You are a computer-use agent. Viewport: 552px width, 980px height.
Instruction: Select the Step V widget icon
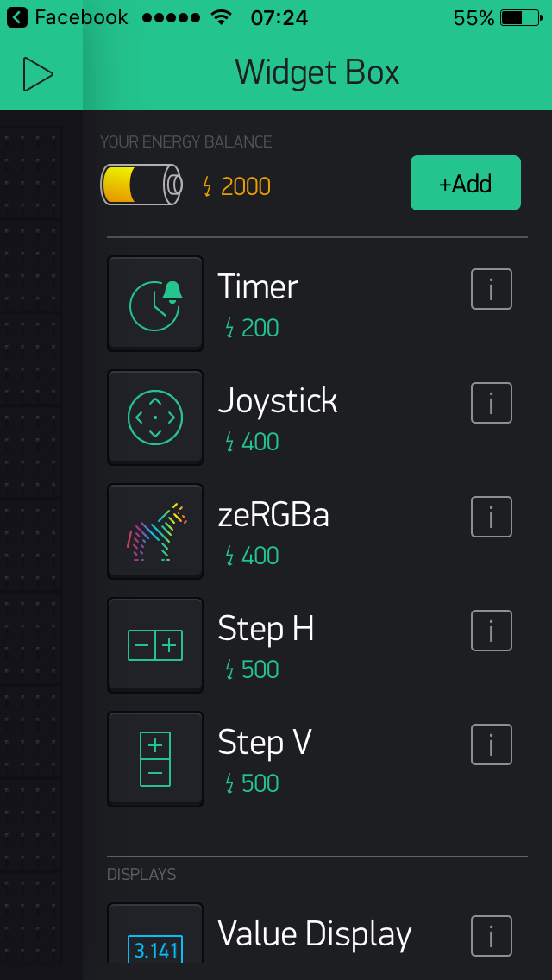[155, 758]
